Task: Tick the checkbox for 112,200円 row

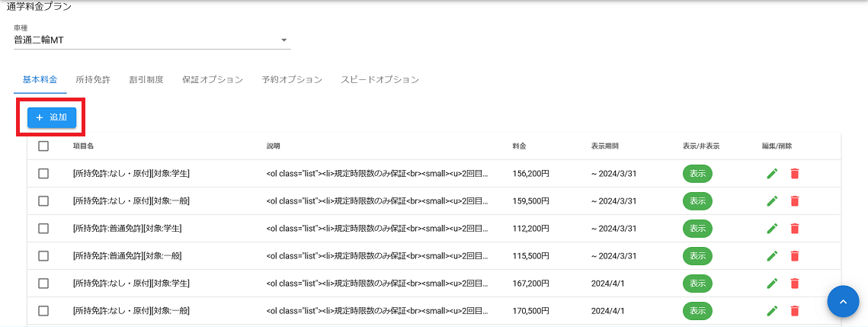Action: point(43,229)
